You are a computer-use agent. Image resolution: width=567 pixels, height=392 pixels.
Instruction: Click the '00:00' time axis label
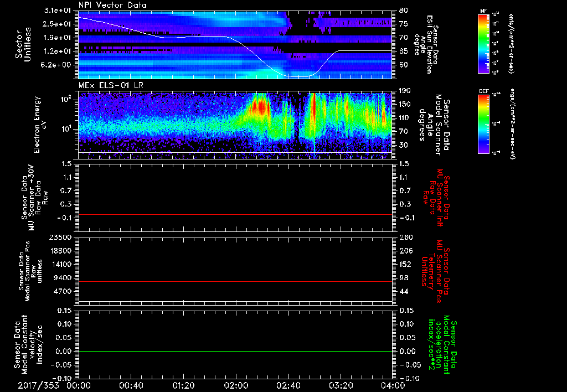[x=79, y=385]
